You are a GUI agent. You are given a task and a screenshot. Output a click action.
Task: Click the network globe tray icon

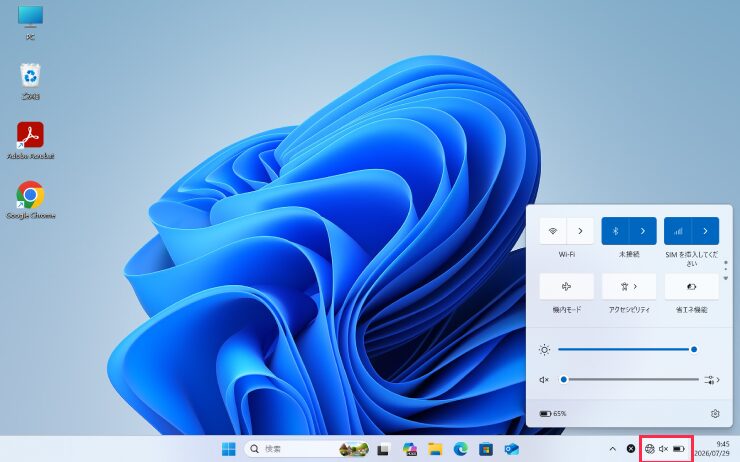[x=650, y=449]
